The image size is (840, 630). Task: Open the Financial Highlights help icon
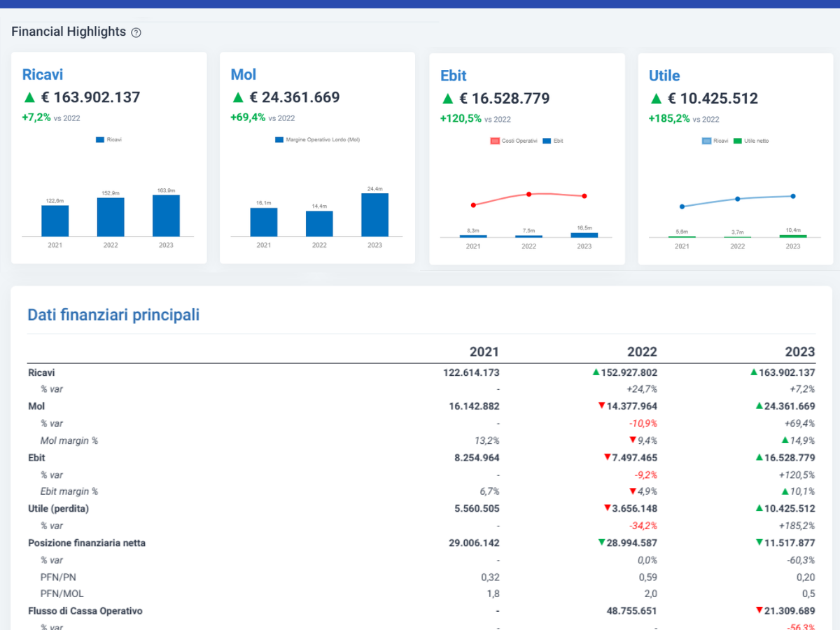(x=136, y=32)
